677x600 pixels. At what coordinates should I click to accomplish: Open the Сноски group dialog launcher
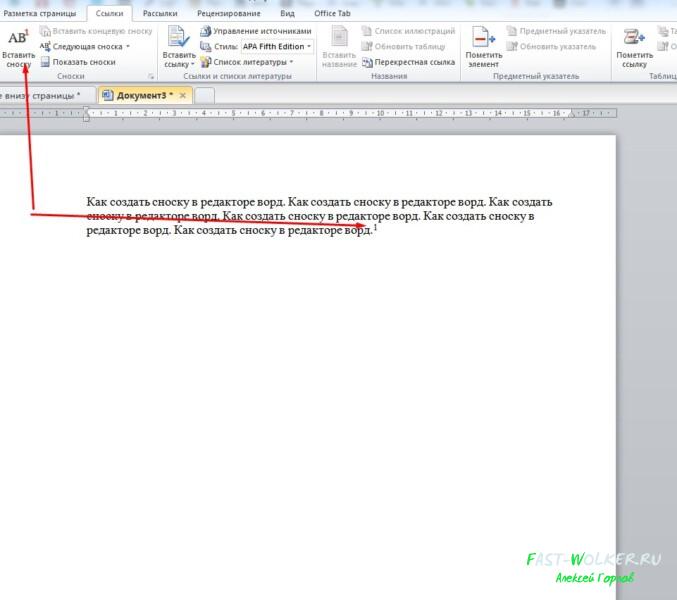[151, 76]
